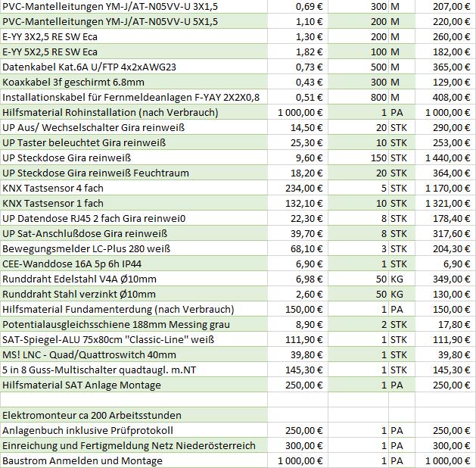Click total '365,00 €'

pos(452,67)
